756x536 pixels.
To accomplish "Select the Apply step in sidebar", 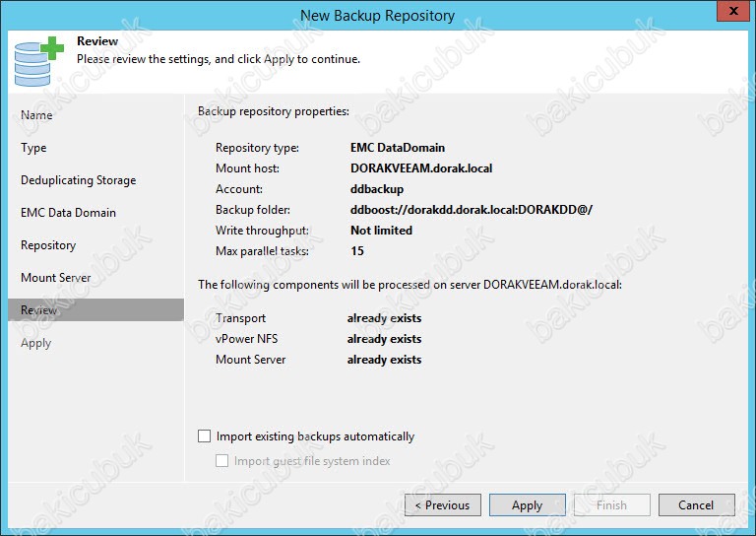I will coord(35,343).
